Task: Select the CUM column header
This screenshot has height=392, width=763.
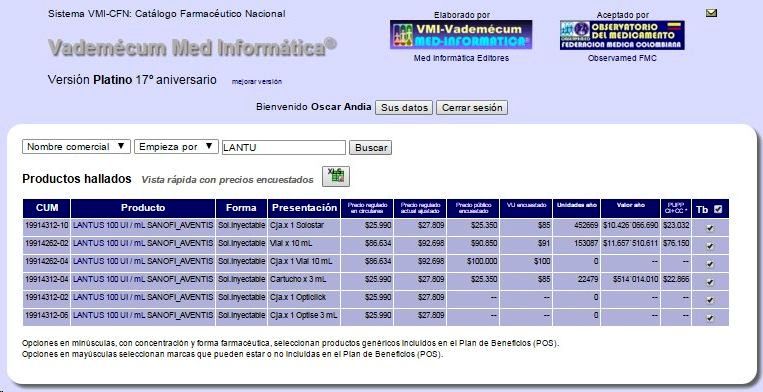Action: [x=47, y=208]
